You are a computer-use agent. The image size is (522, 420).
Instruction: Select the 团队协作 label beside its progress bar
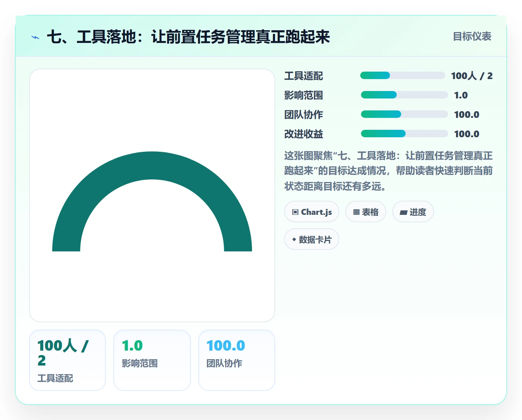pos(304,115)
